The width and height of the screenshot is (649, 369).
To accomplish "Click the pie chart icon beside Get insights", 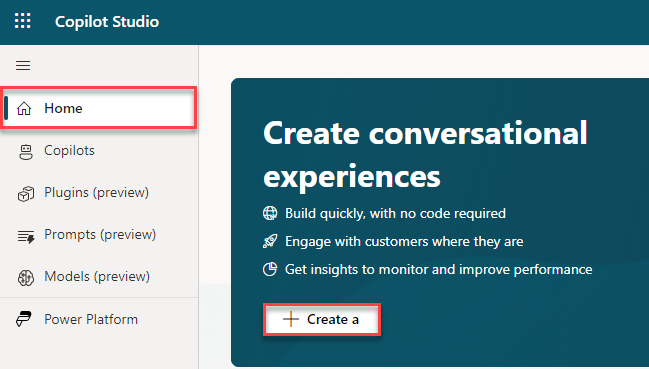I will pyautogui.click(x=270, y=269).
